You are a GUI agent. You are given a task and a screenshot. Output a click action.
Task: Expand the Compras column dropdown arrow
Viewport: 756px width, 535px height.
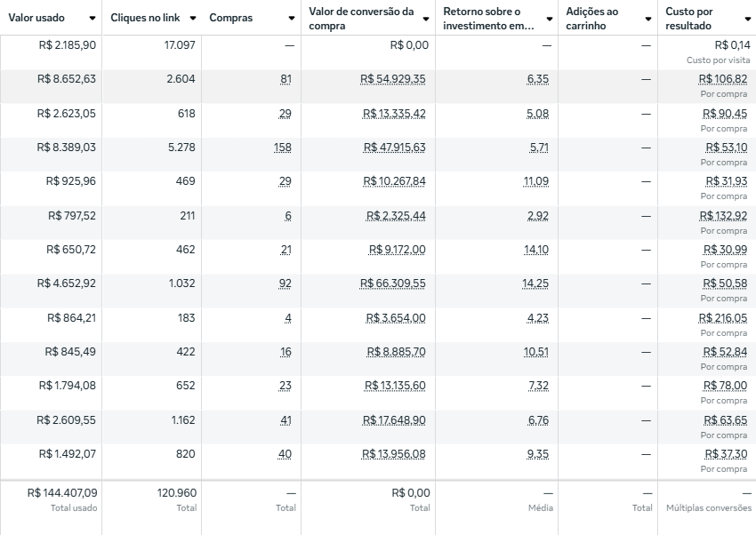coord(292,19)
